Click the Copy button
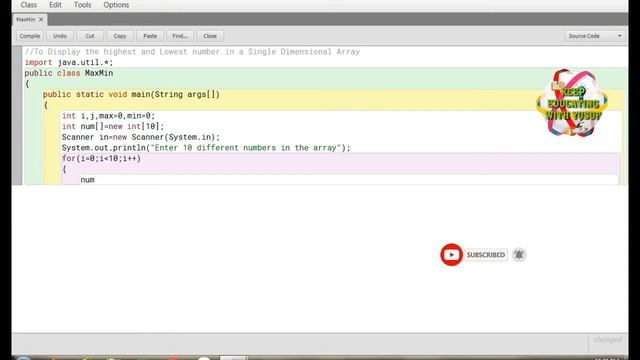 [x=120, y=36]
